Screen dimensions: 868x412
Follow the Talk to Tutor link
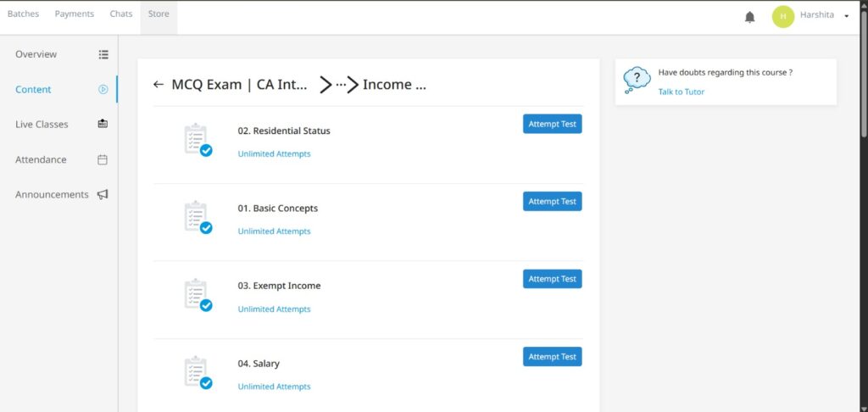pyautogui.click(x=681, y=92)
